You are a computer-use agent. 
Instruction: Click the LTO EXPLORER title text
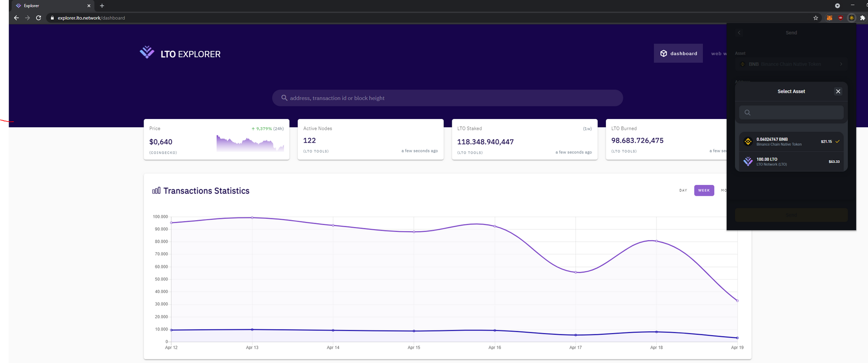(x=191, y=54)
